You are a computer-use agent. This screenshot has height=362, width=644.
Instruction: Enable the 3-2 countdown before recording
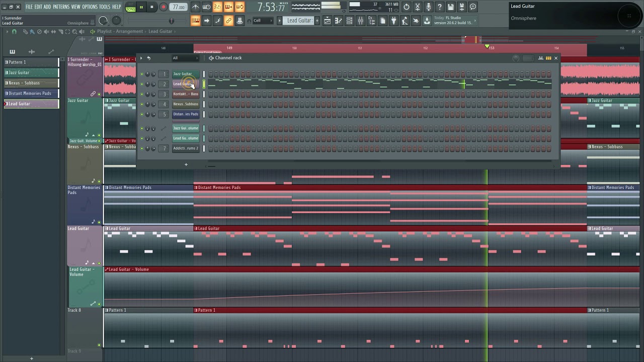pos(217,7)
